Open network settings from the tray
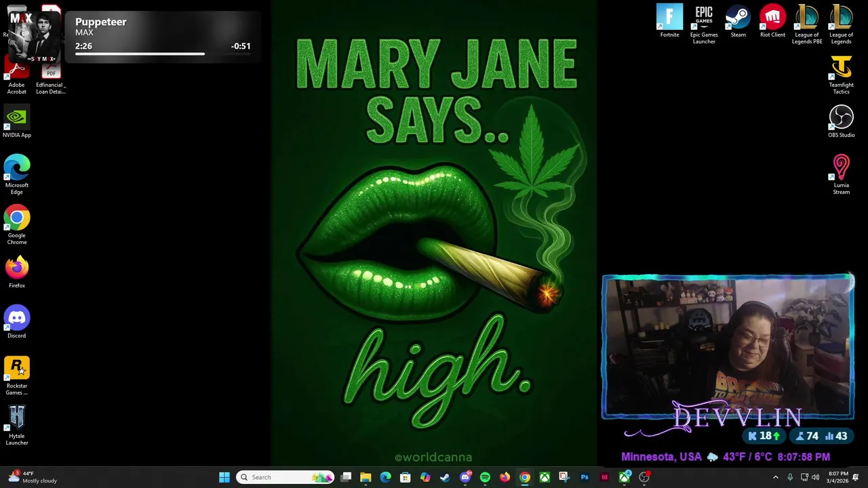Viewport: 868px width, 488px height. (x=804, y=477)
